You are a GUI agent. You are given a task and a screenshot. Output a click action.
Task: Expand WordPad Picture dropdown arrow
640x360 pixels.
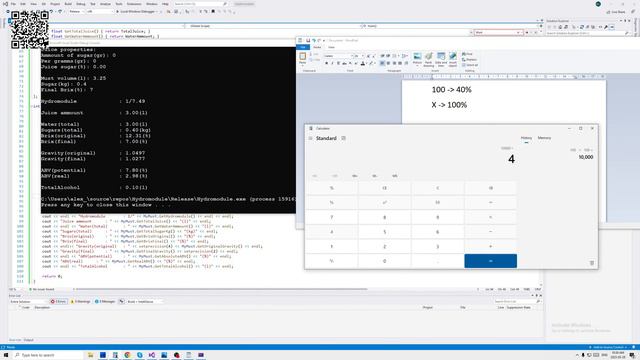[417, 66]
